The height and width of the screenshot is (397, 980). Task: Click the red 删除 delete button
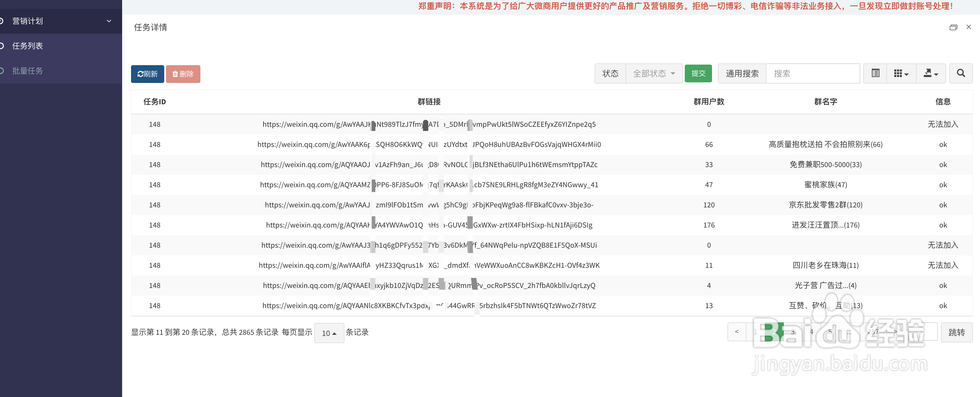click(183, 74)
